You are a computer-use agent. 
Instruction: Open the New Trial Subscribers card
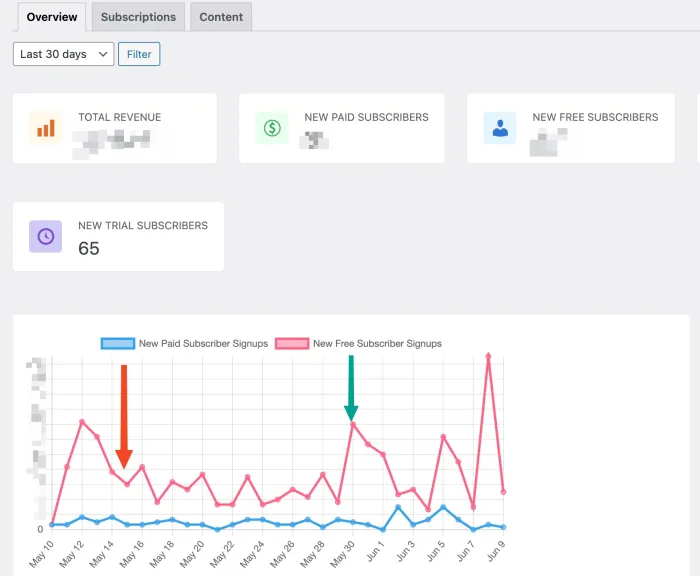[x=118, y=236]
